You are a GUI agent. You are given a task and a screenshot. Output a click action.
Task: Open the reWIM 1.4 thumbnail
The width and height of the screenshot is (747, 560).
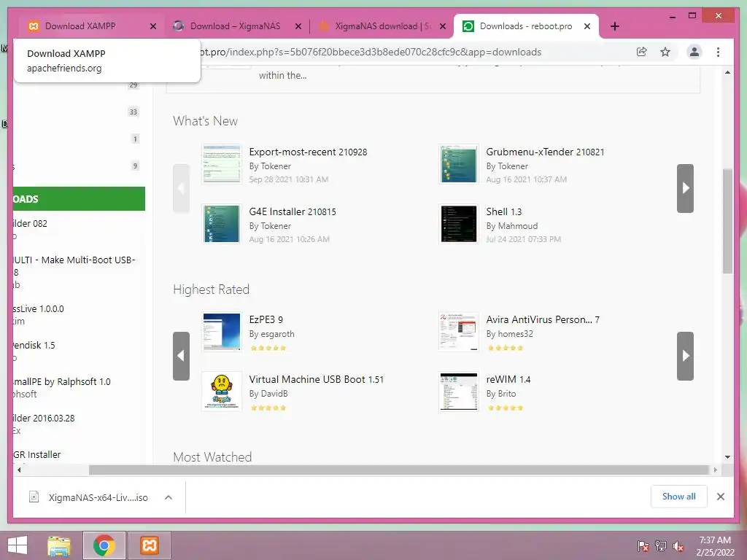point(458,392)
